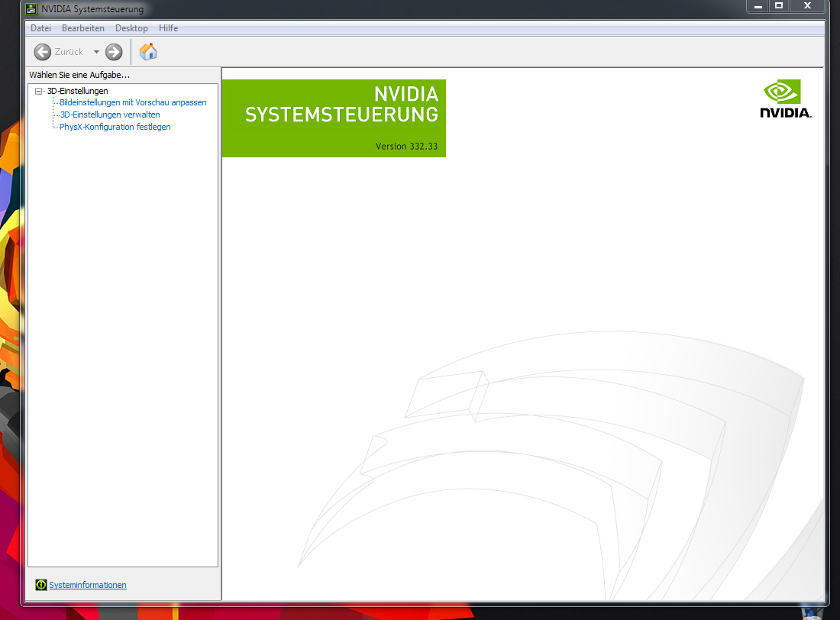Minimize the NVIDIA Systemsteuerung window
Image resolution: width=840 pixels, height=620 pixels.
758,6
